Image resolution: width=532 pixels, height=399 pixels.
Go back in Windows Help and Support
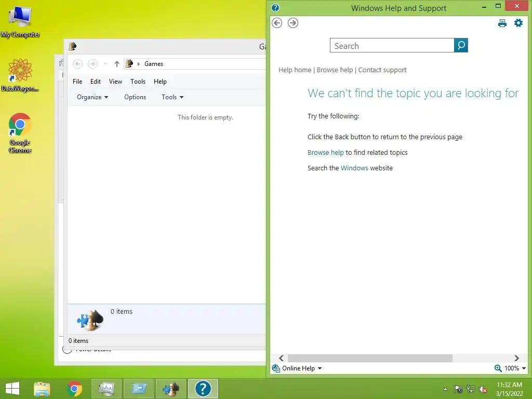click(x=277, y=23)
